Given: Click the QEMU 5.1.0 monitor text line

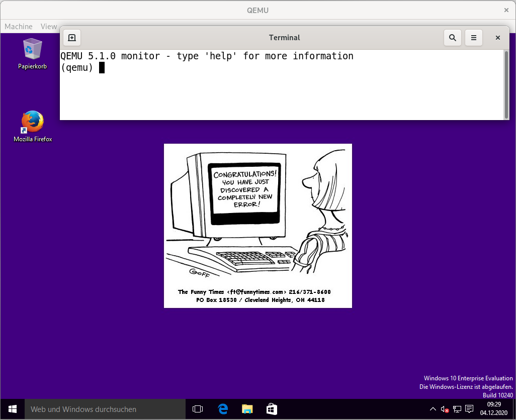Looking at the screenshot, I should (207, 56).
